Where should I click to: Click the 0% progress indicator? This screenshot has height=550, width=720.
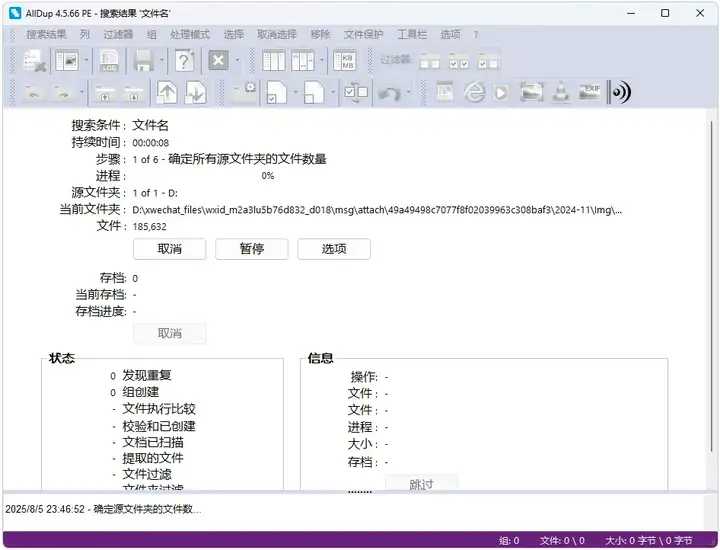pos(268,176)
